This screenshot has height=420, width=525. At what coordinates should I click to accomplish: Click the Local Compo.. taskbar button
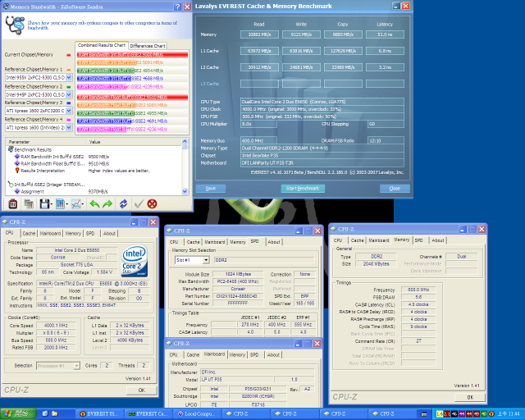198,414
